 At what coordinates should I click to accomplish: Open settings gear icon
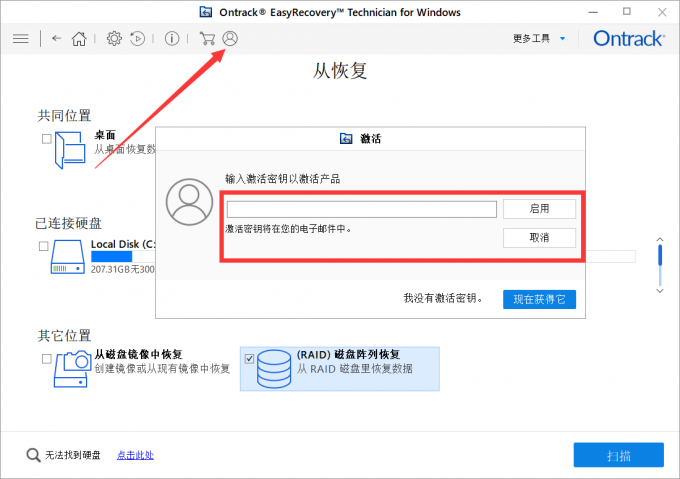(114, 39)
